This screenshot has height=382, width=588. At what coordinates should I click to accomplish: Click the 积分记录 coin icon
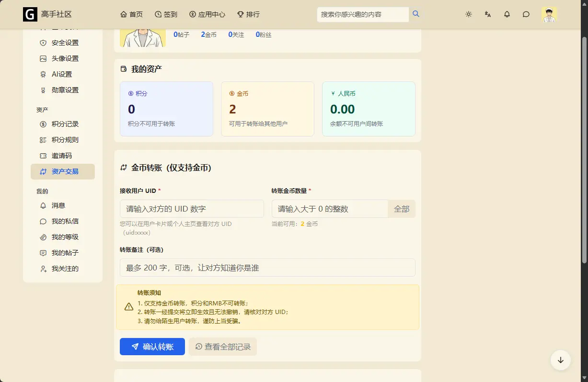click(43, 124)
